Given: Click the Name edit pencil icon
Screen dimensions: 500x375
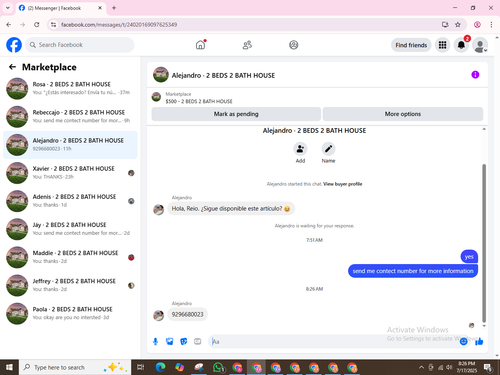Looking at the screenshot, I should [328, 149].
